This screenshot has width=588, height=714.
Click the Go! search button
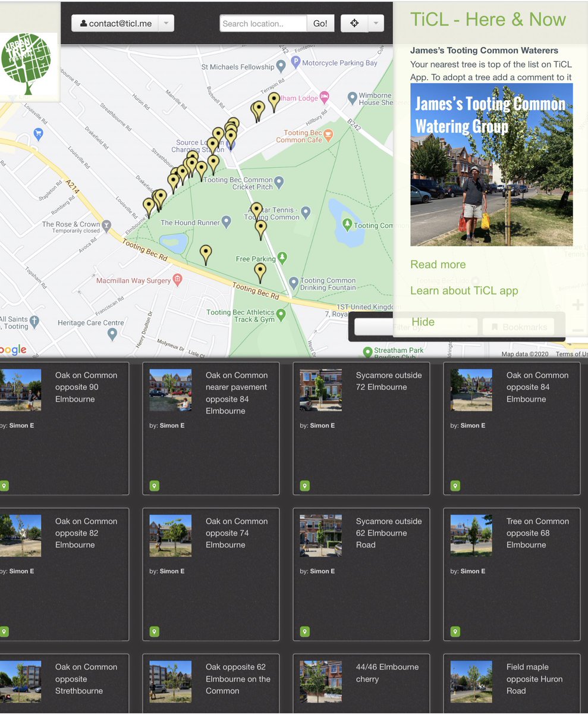tap(320, 23)
